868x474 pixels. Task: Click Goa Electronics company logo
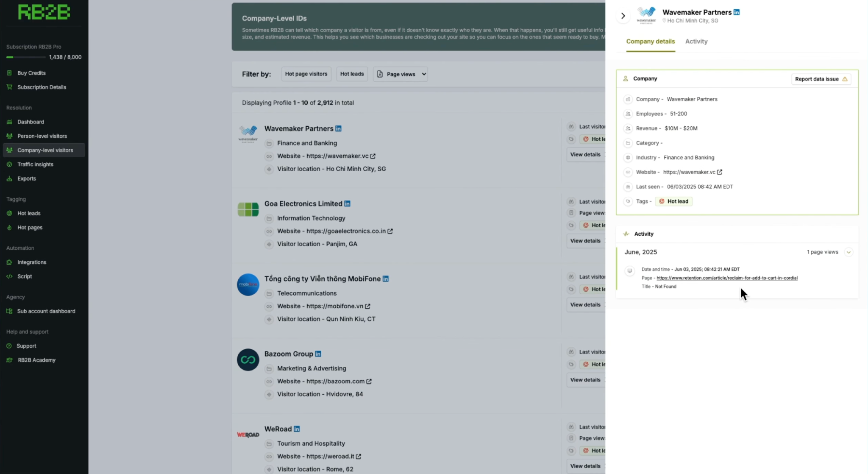point(248,209)
